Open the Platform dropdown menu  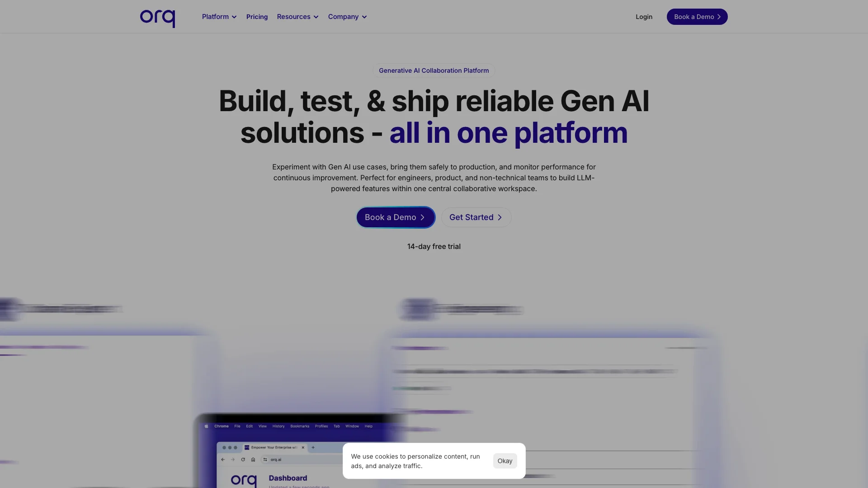[x=218, y=17]
